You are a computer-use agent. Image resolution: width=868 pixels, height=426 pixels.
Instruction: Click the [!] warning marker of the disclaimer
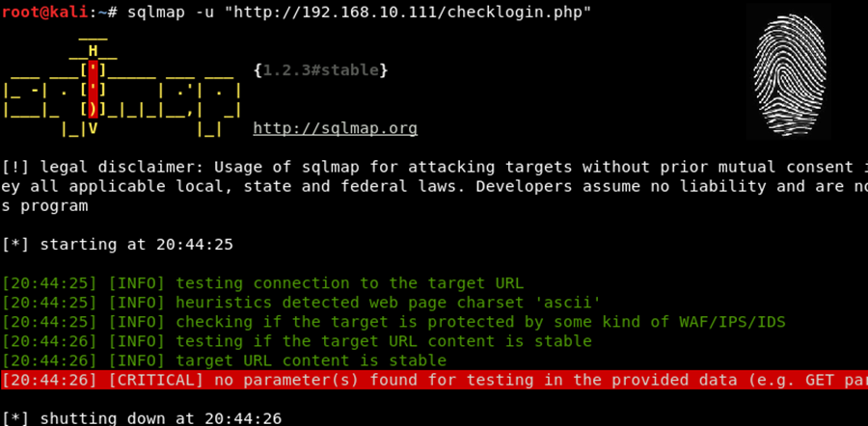tap(15, 167)
